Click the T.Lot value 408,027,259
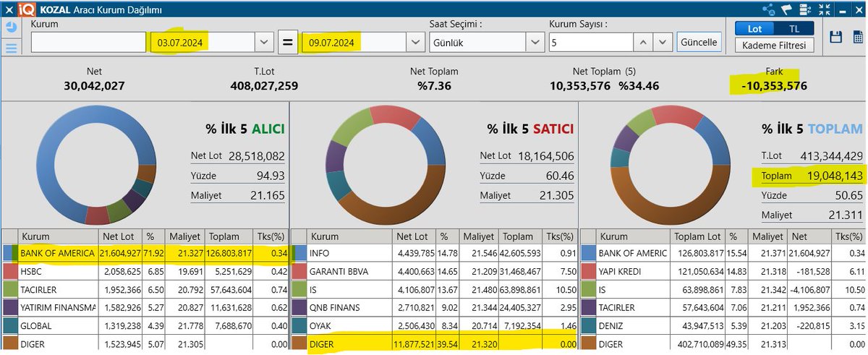 (x=263, y=86)
